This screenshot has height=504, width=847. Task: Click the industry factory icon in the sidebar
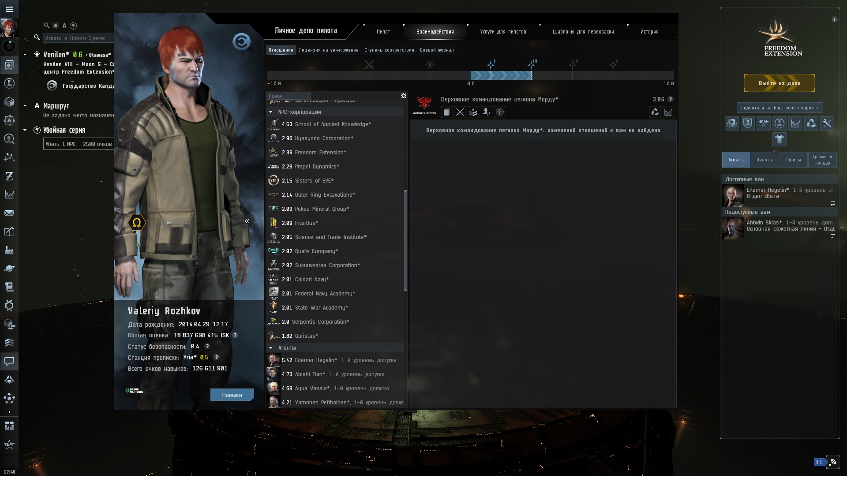click(9, 250)
